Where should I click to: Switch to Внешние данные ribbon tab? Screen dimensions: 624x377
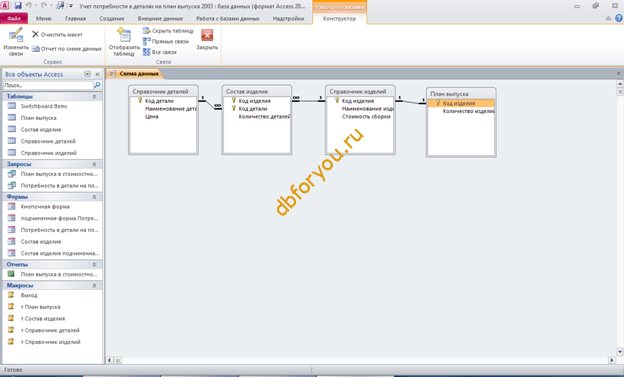coord(160,18)
